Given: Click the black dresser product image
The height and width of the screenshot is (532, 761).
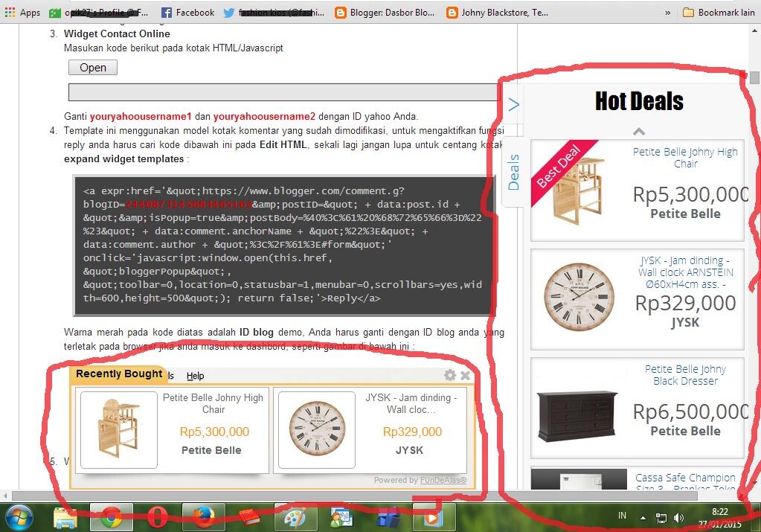Looking at the screenshot, I should tap(577, 416).
